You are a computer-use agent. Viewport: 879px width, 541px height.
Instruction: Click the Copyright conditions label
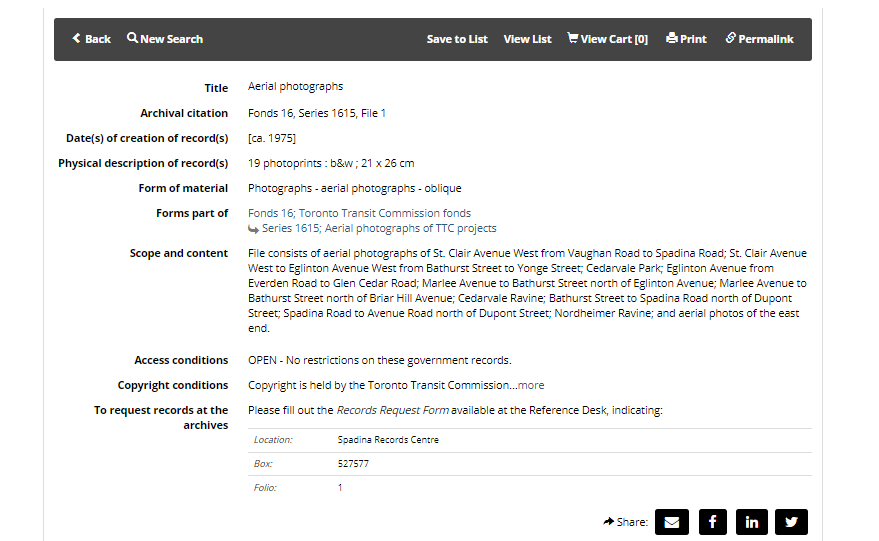pyautogui.click(x=173, y=385)
